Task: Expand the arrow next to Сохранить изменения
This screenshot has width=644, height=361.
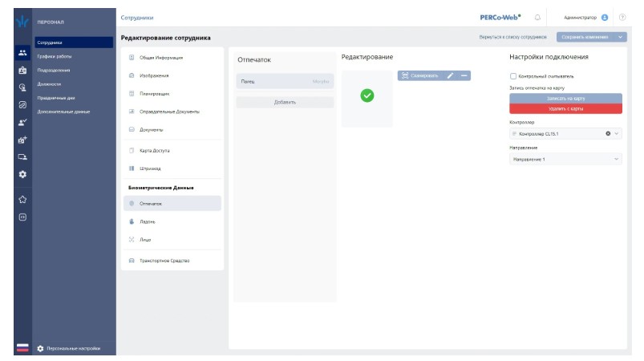Action: pyautogui.click(x=622, y=37)
